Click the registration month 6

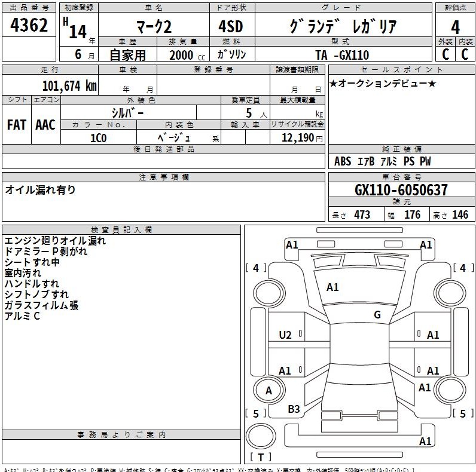(78, 54)
